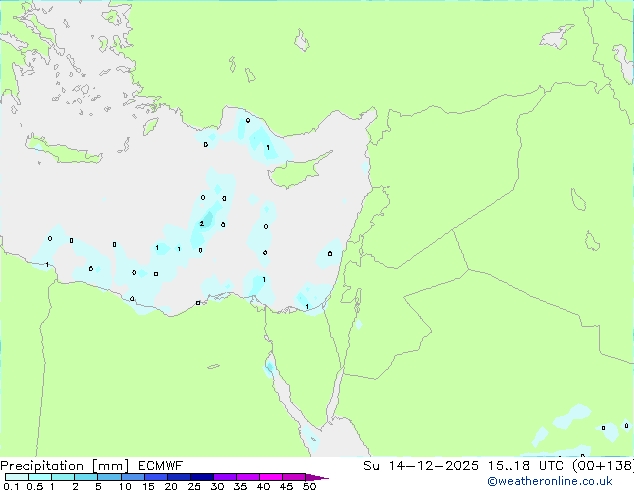Viewport: 634px width, 490px height.
Task: Click the '0.5' legend scale label
Action: [x=34, y=486]
